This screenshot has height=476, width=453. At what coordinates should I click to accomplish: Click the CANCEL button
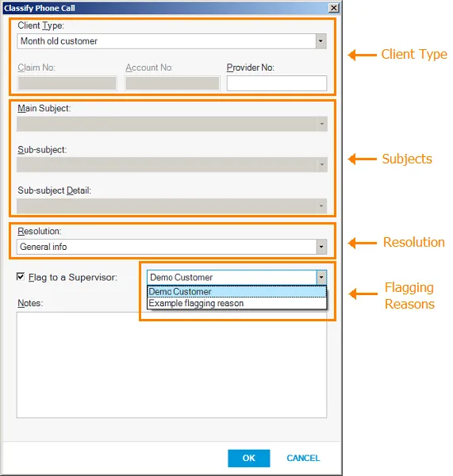click(x=303, y=458)
